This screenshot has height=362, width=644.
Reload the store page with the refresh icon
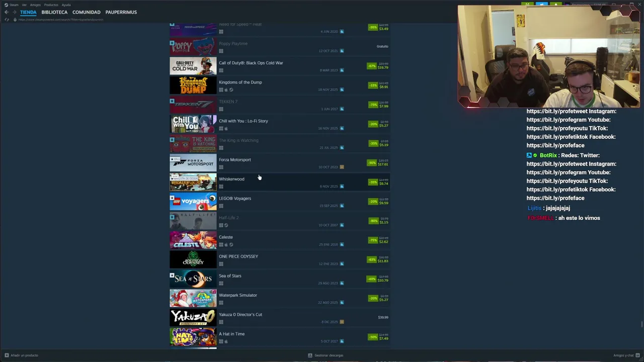7,20
